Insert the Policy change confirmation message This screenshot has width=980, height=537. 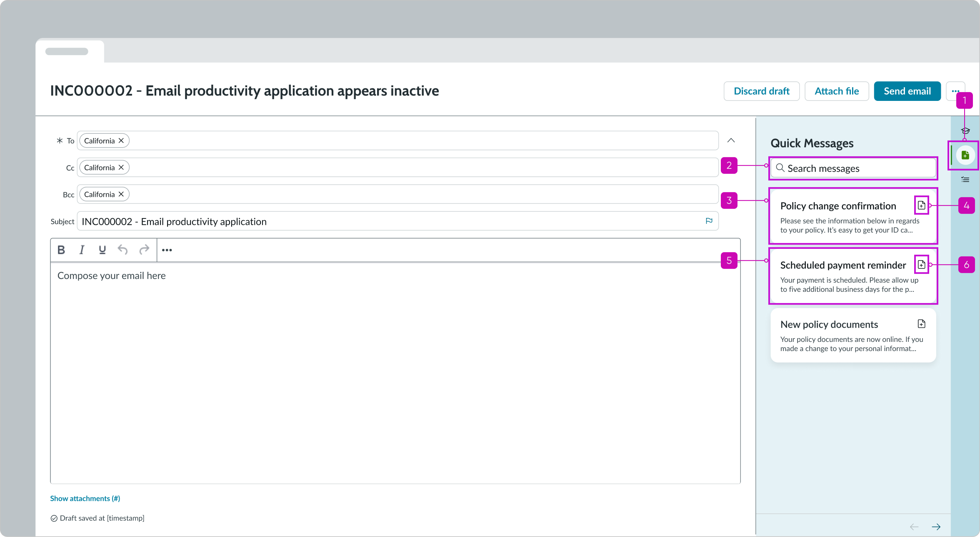[921, 205]
